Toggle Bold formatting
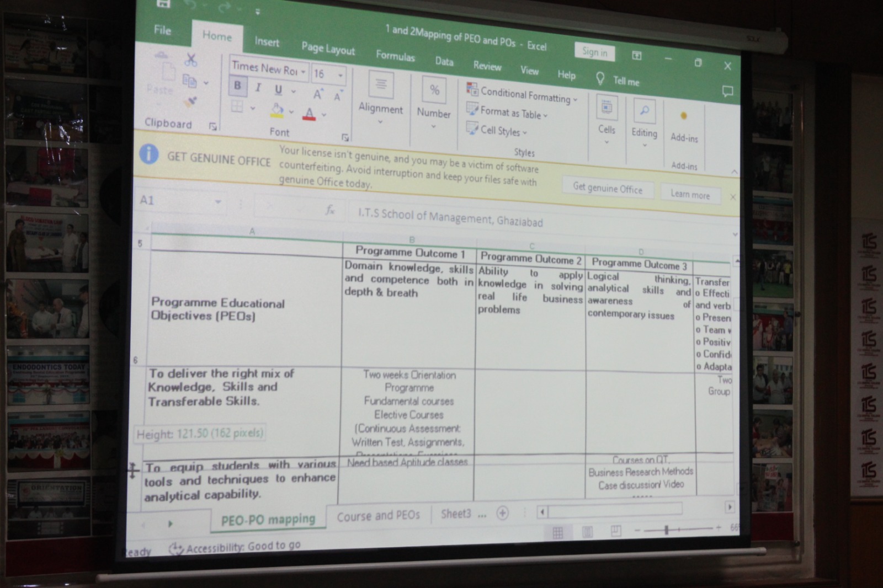This screenshot has height=588, width=883. coord(237,86)
